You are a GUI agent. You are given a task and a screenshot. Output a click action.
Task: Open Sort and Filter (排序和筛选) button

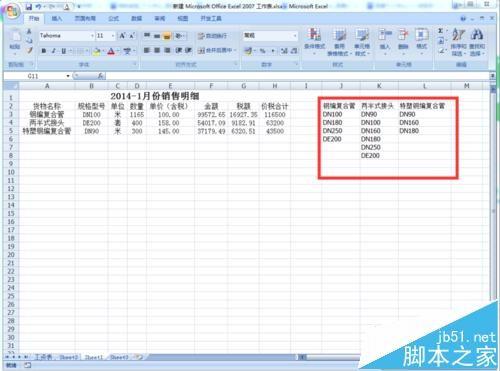(459, 42)
